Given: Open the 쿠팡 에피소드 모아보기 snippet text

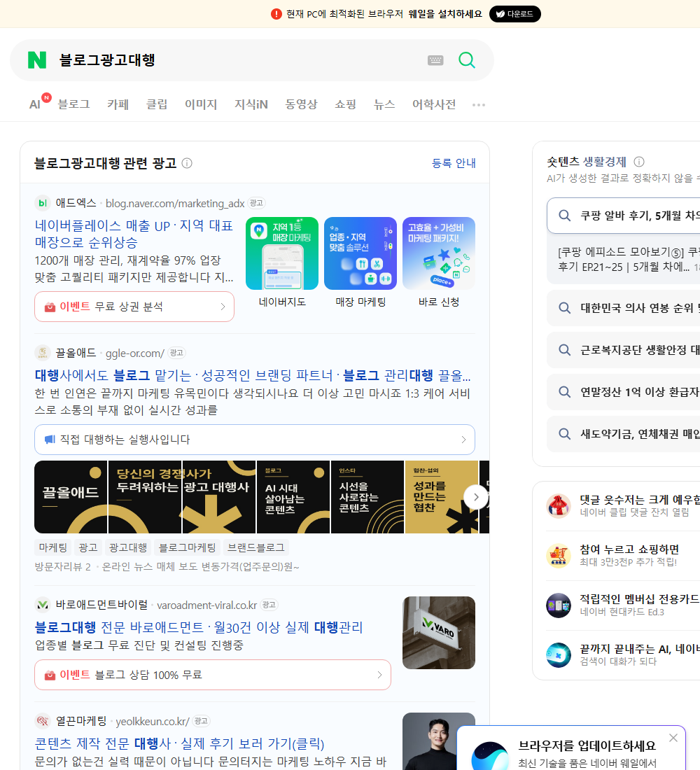Looking at the screenshot, I should pos(629,259).
